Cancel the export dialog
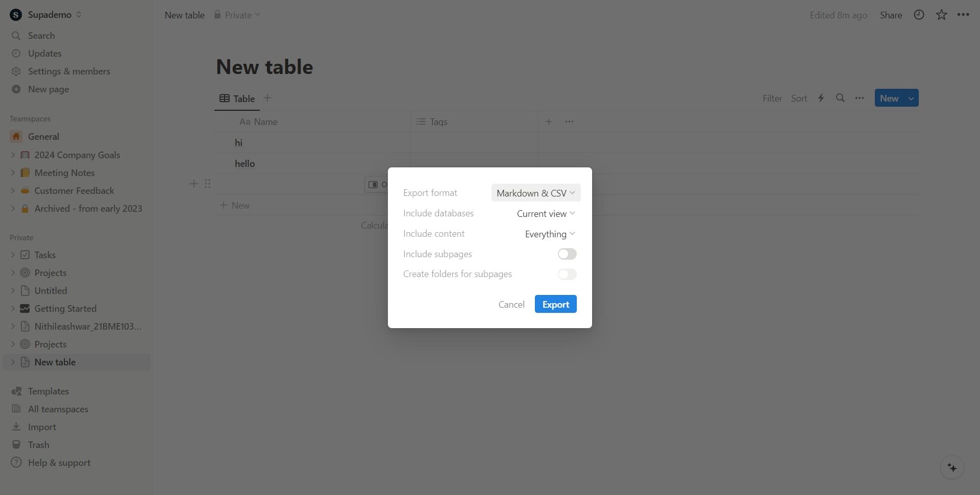This screenshot has width=980, height=495. pos(511,304)
